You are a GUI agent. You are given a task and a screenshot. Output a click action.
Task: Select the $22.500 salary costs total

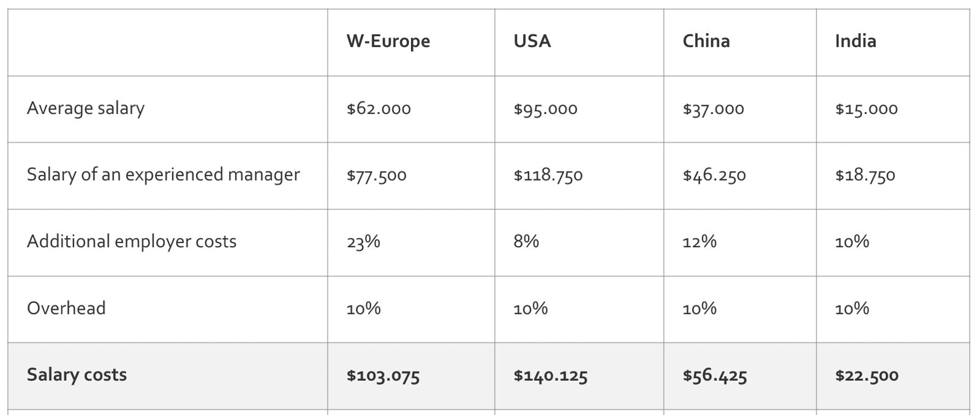pyautogui.click(x=867, y=375)
